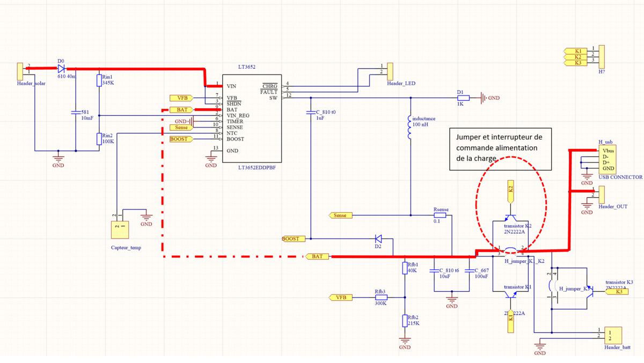Screen dimensions: 644x363
Task: Select the Rfb2 215K resistor
Action: pyautogui.click(x=405, y=321)
